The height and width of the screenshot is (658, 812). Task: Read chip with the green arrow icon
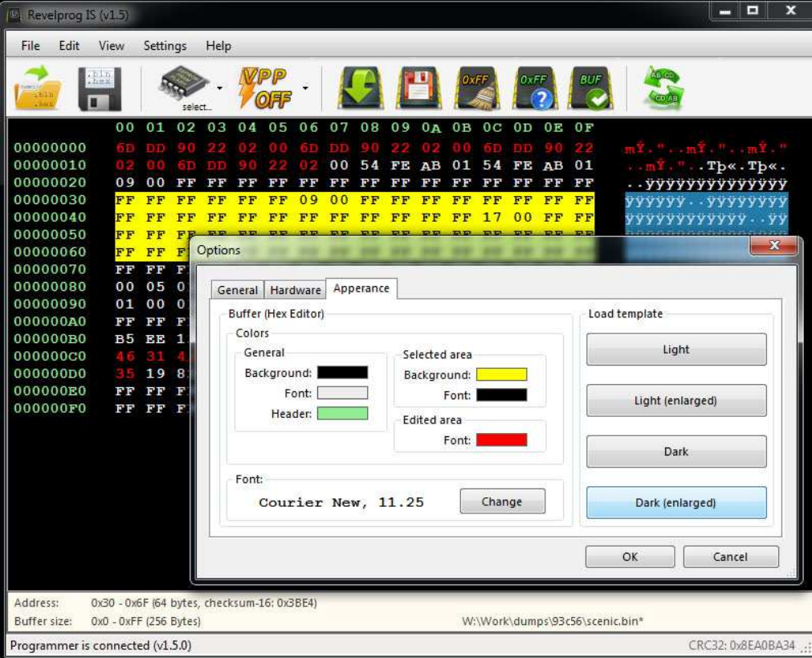tap(361, 88)
